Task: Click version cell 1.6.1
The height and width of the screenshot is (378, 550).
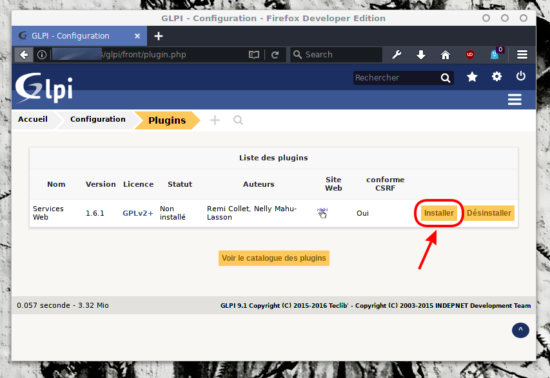Action: coord(95,213)
